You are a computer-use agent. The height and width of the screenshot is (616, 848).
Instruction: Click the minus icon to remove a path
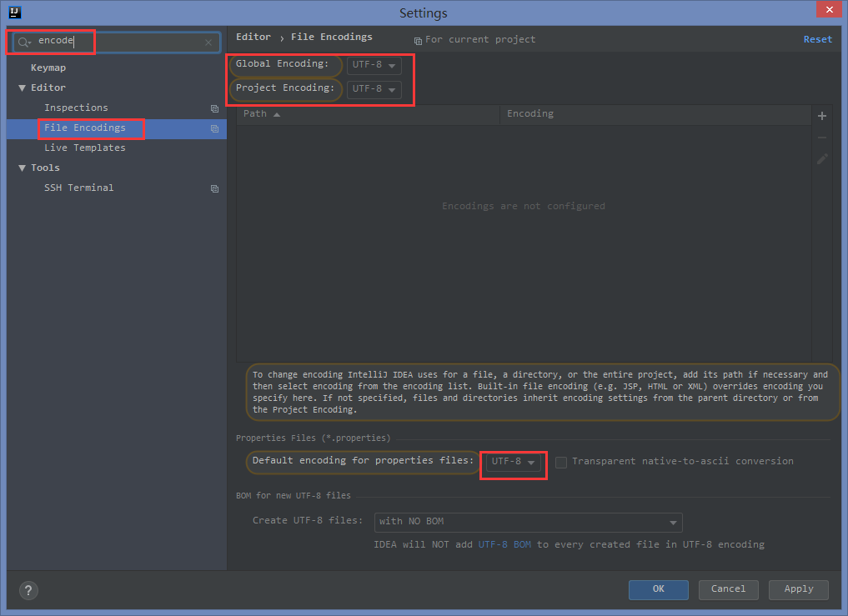822,138
